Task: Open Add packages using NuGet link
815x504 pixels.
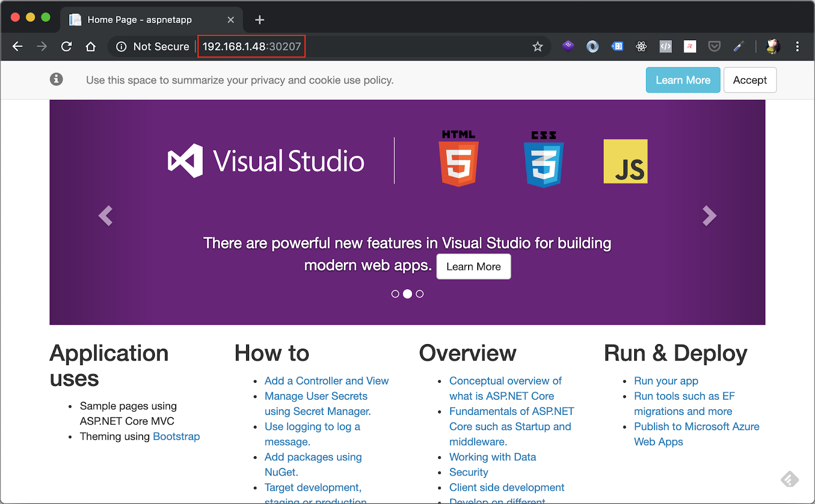Action: [313, 465]
